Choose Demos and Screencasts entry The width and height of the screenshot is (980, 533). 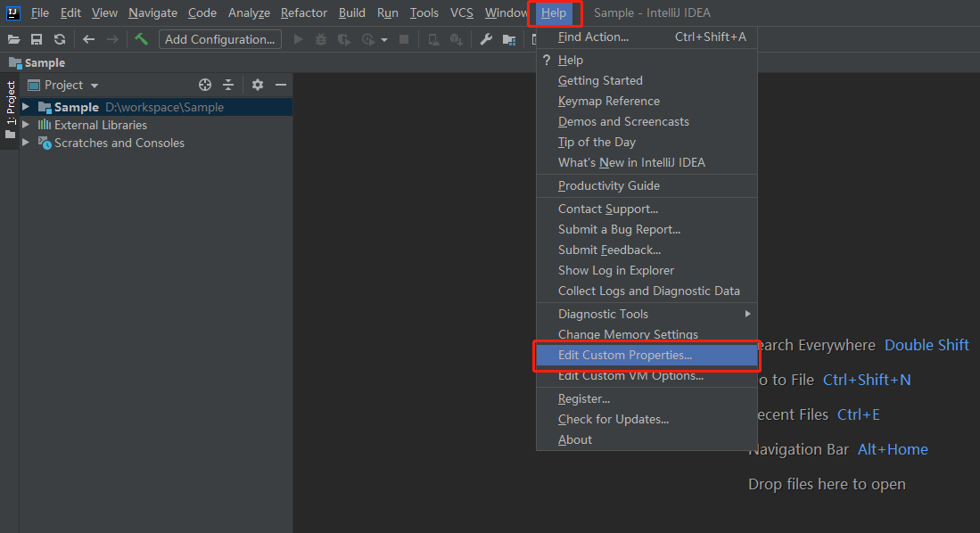[x=646, y=122]
